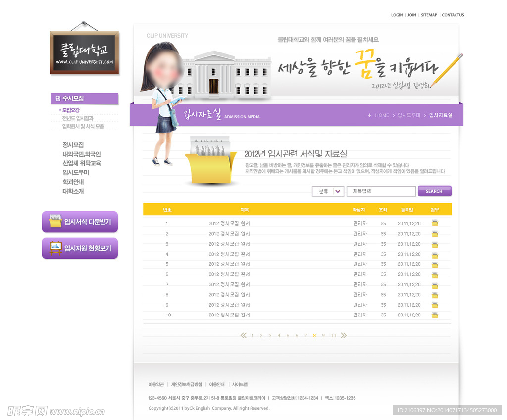Select 정시모집 in sidebar menu

pyautogui.click(x=73, y=145)
